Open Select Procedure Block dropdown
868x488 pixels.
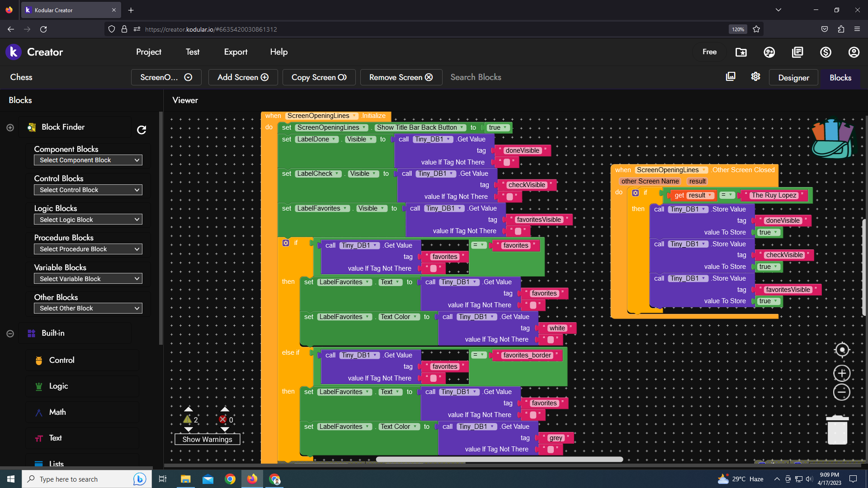[x=88, y=249]
